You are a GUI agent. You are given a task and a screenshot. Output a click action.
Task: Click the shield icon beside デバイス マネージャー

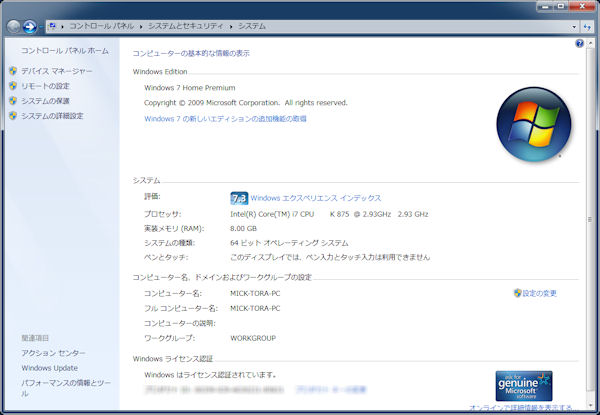coord(13,72)
